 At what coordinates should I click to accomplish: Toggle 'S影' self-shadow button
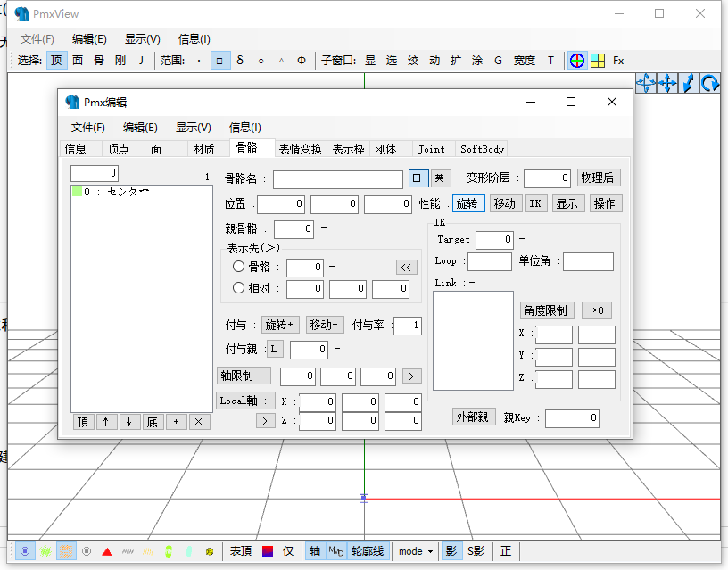pos(476,551)
